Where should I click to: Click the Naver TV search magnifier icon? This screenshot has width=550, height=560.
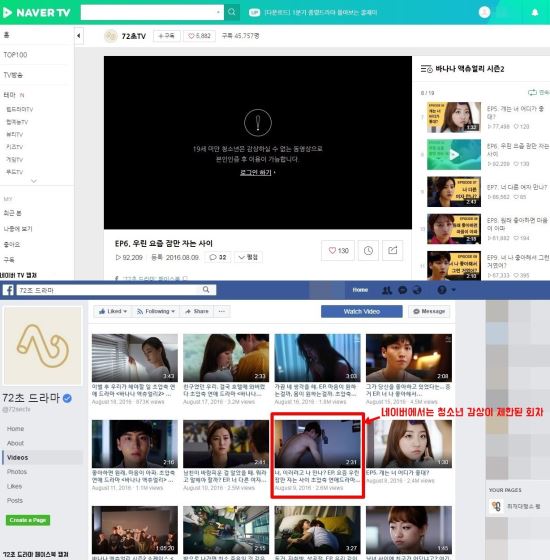(x=231, y=12)
